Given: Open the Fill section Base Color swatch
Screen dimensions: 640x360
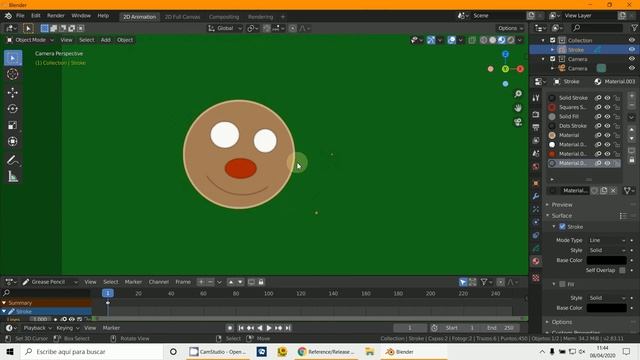Looking at the screenshot, I should [x=607, y=308].
